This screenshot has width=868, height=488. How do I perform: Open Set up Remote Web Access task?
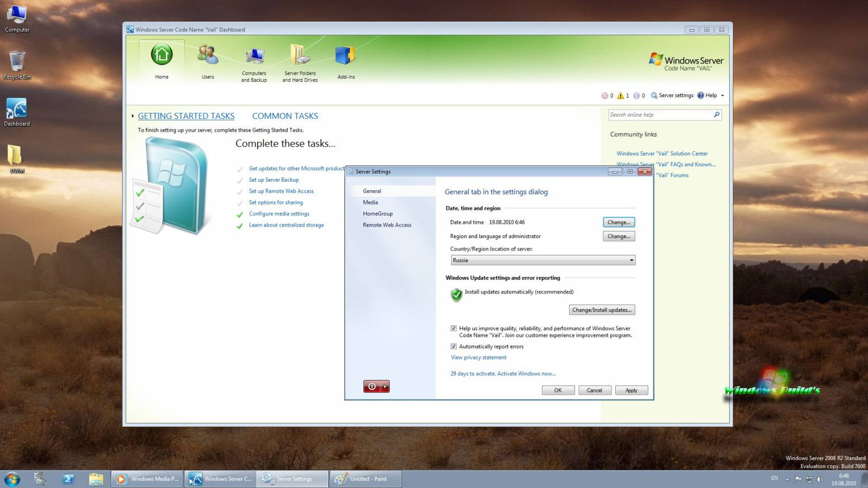point(282,191)
